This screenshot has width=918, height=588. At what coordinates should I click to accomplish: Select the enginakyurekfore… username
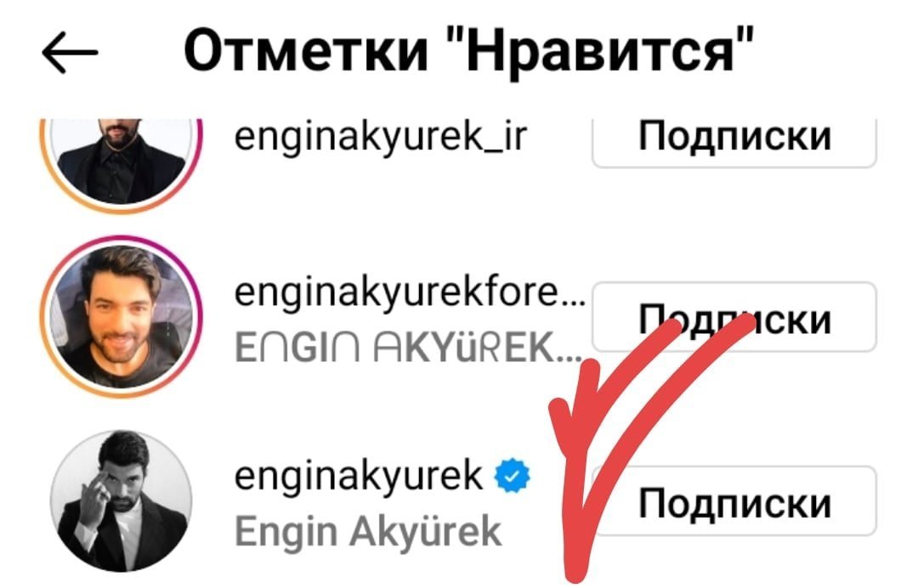[x=410, y=292]
